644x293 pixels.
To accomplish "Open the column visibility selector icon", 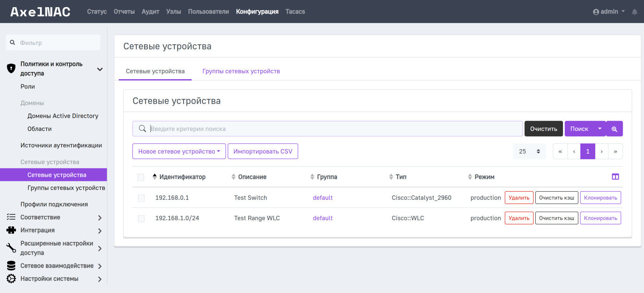I will [x=615, y=177].
